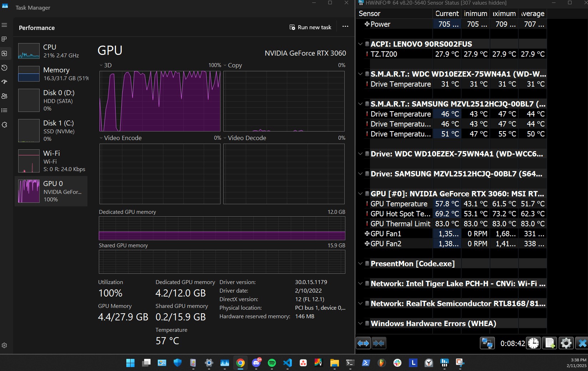Collapse S.M.A.R.T.: SAMSUNG MZVL2512HCJQ sensor group
Viewport: 588px width, 371px height.
pos(360,104)
